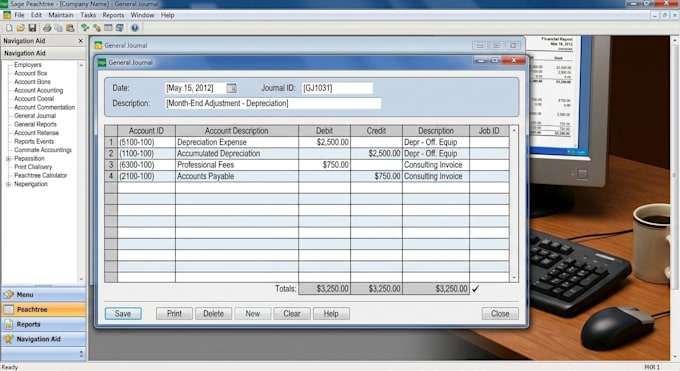Click the Open folder toolbar icon
680x371 pixels.
[20, 28]
